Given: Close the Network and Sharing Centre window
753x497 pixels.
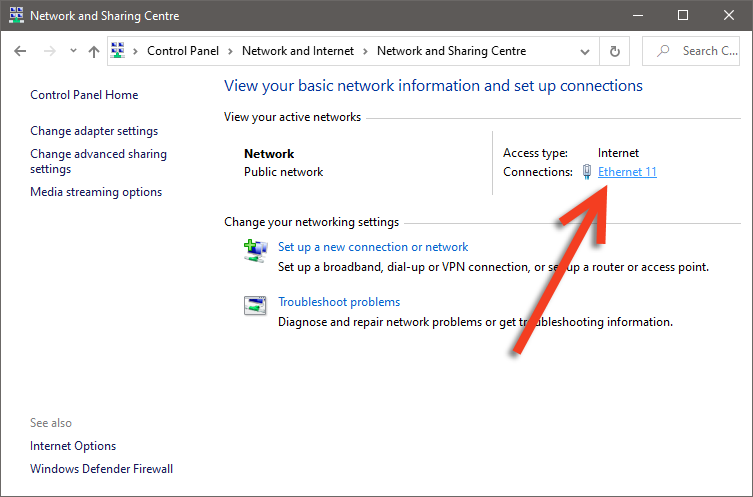Looking at the screenshot, I should coord(729,15).
